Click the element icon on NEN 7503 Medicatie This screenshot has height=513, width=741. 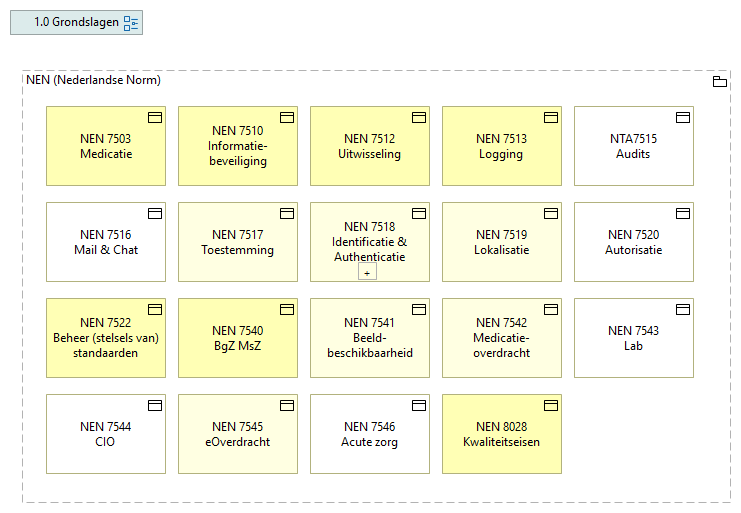pyautogui.click(x=155, y=117)
